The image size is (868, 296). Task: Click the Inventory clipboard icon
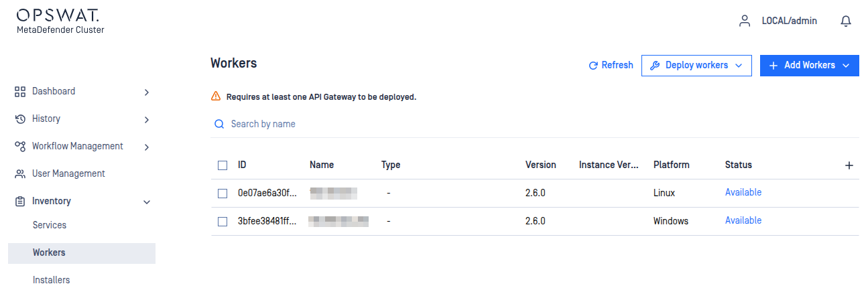click(20, 202)
